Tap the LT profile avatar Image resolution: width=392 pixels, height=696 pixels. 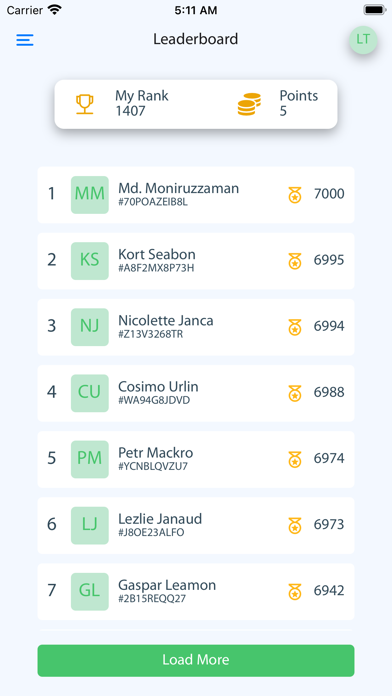tap(363, 40)
